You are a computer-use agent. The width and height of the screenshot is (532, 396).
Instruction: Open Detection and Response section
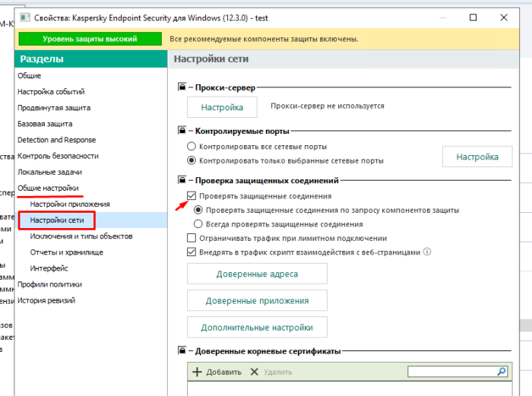tap(57, 140)
